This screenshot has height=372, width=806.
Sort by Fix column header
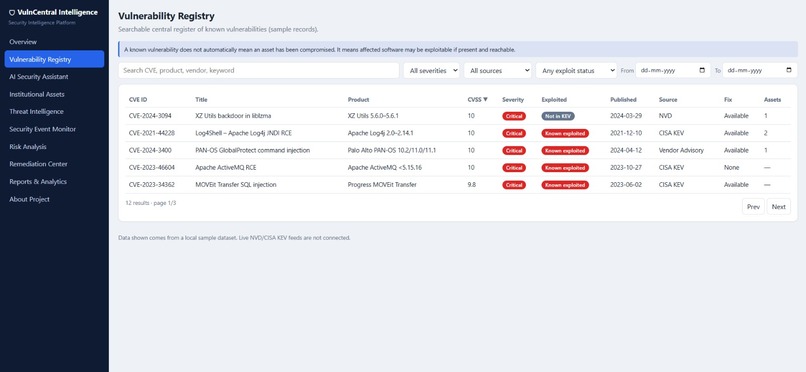(728, 100)
